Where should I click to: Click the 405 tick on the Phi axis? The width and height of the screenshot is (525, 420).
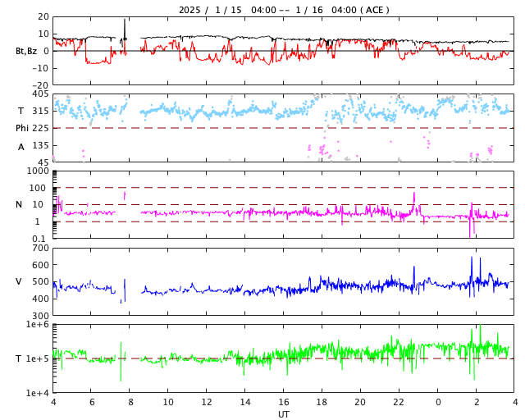coord(40,94)
